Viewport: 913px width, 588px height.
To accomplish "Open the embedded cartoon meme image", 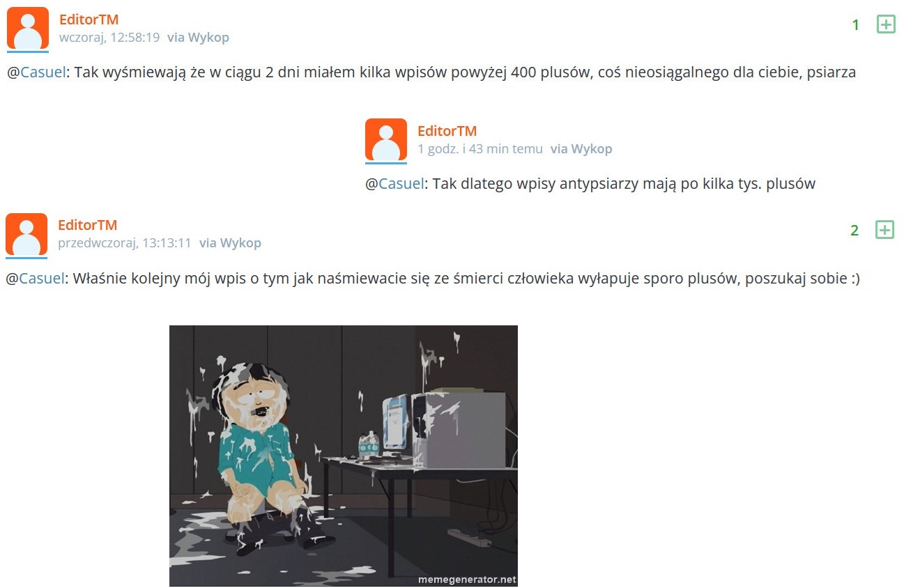I will (344, 456).
